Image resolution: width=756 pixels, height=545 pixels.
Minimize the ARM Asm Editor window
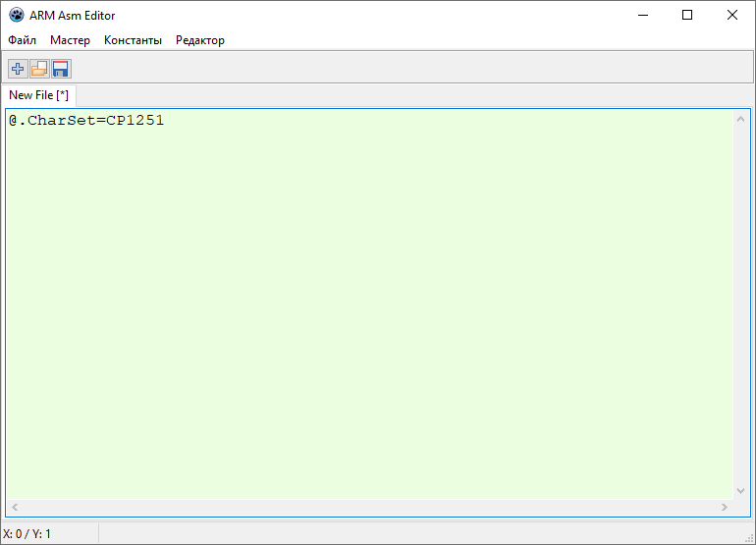pos(643,16)
